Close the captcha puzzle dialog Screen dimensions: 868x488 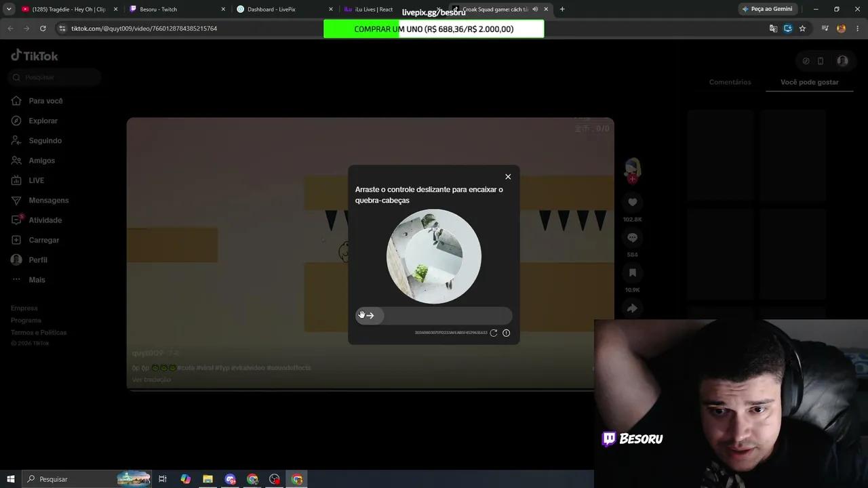tap(508, 177)
